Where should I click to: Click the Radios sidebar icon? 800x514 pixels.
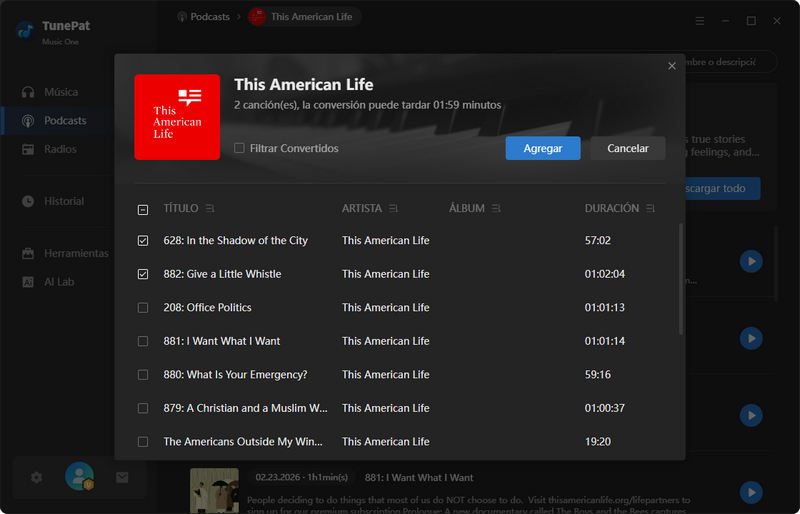pos(28,149)
